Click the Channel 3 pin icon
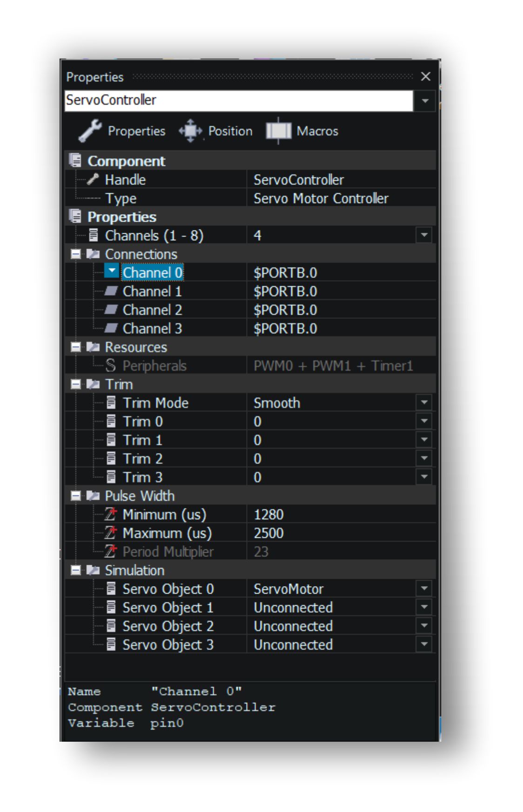 (x=111, y=328)
